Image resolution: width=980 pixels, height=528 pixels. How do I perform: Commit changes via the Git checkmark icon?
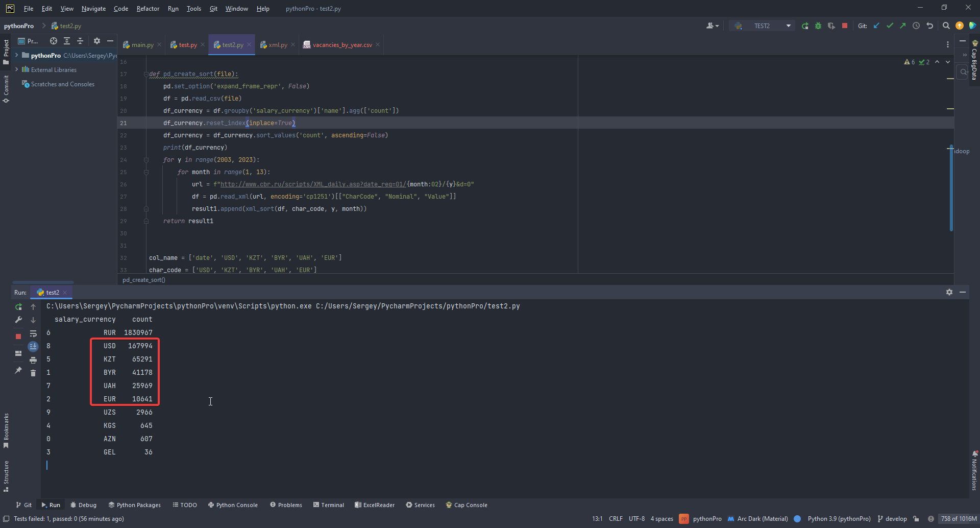coord(890,26)
